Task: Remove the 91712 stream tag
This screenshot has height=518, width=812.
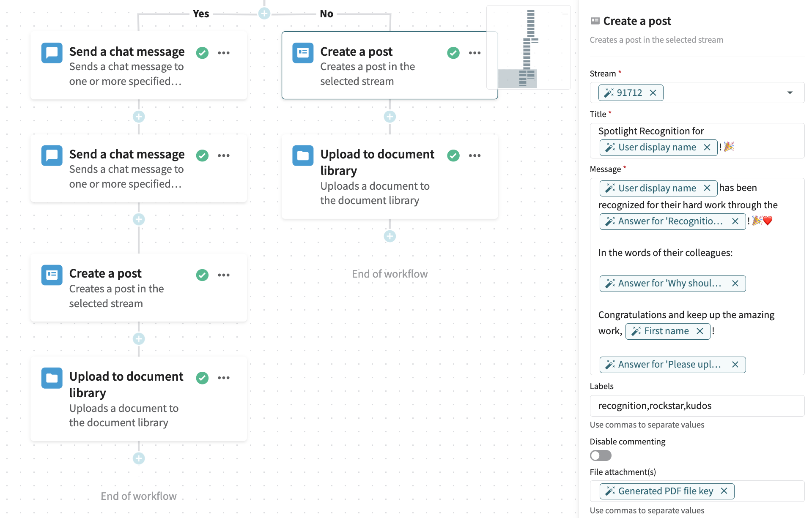Action: (653, 93)
